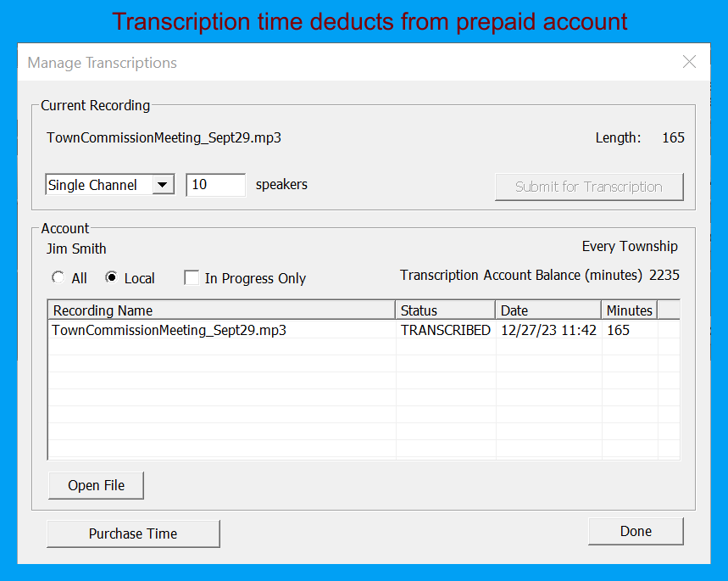Click the Purchase Time button
The width and height of the screenshot is (728, 581).
[132, 534]
